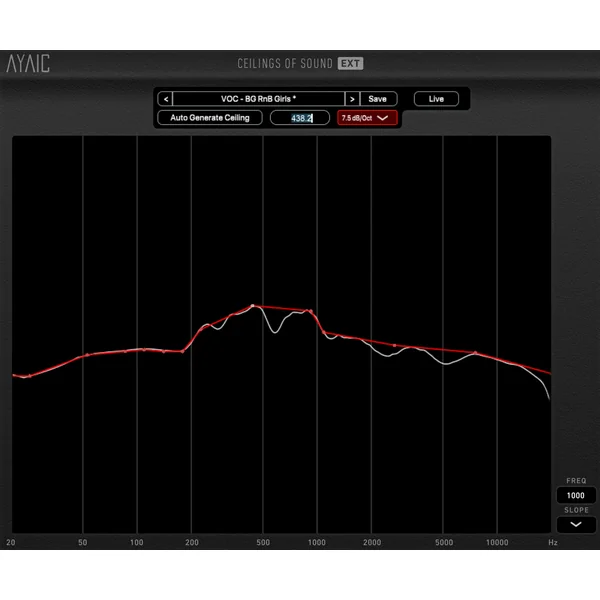
Task: Toggle Live mode
Action: click(x=436, y=99)
